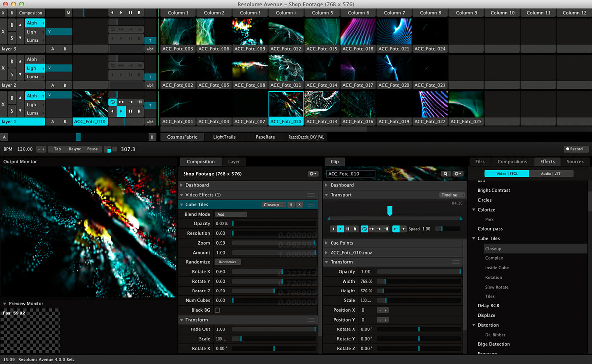Viewport: 592px width, 364px height.
Task: Enable Luma blend mode on layer 2
Action: [x=34, y=76]
